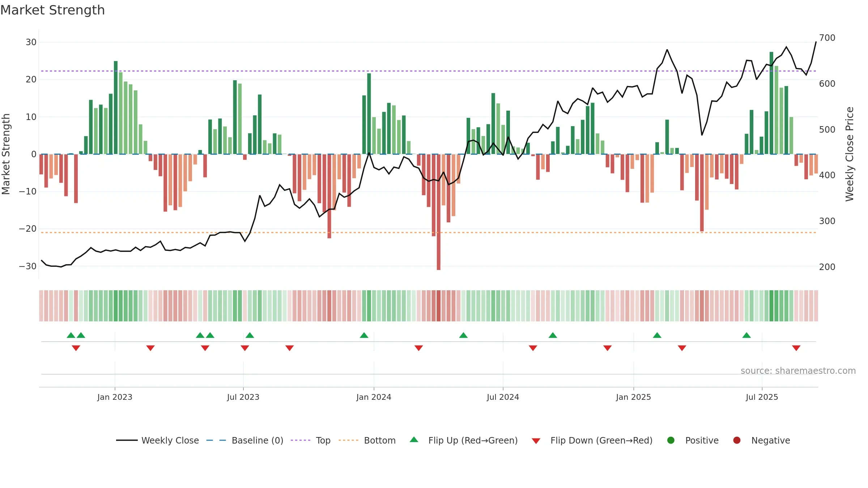Click the Market Strength chart title
Viewport: 868px width, 488px height.
[x=52, y=10]
